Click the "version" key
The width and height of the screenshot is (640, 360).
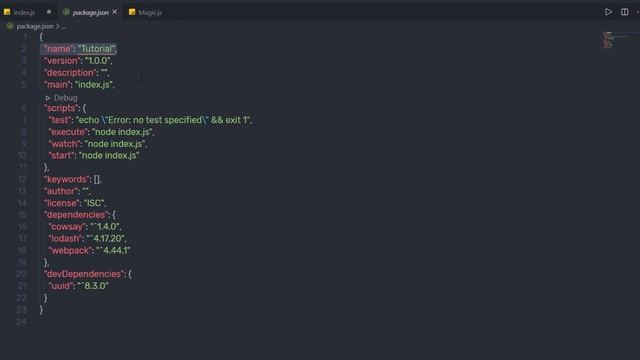coord(62,61)
